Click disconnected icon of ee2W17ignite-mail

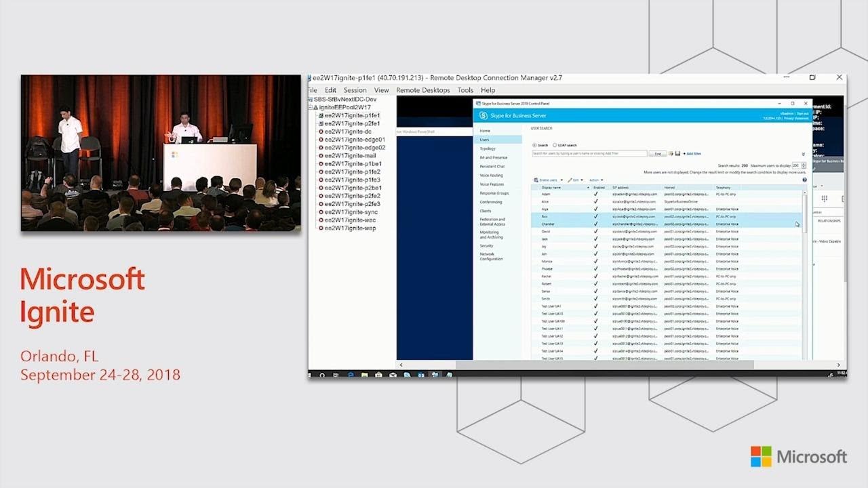tap(321, 156)
